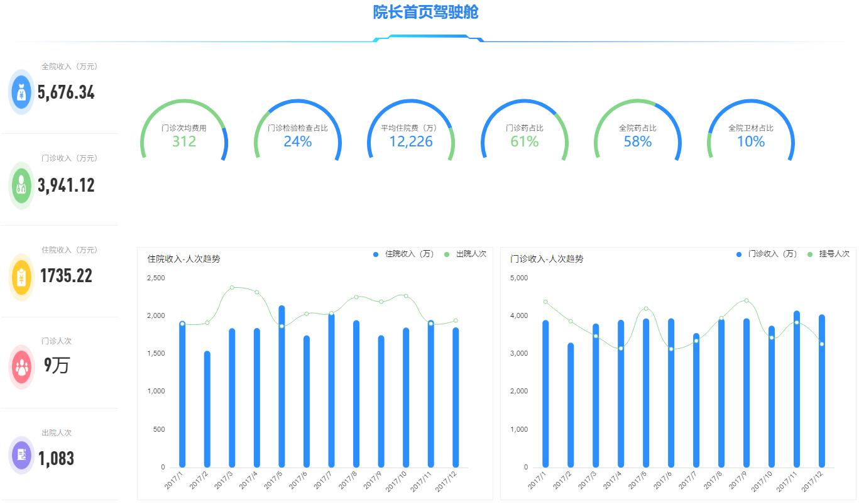The image size is (859, 504).
Task: Select the 全院收入 money bag icon
Action: click(21, 92)
